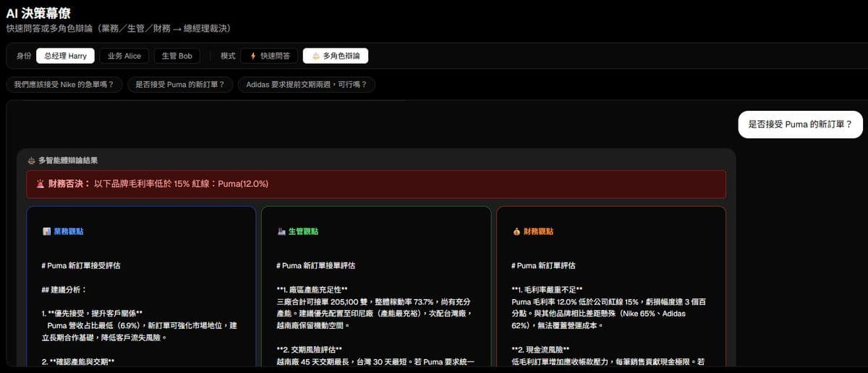Switch identity to 业务 Alice

[124, 56]
